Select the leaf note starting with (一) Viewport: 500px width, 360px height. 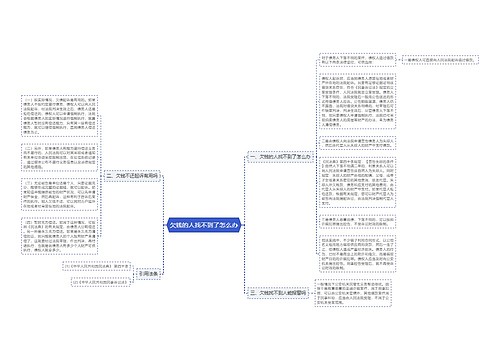tap(60, 116)
